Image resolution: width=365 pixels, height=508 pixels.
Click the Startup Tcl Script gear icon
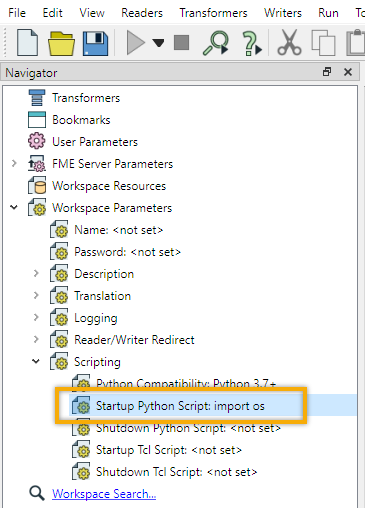point(81,450)
